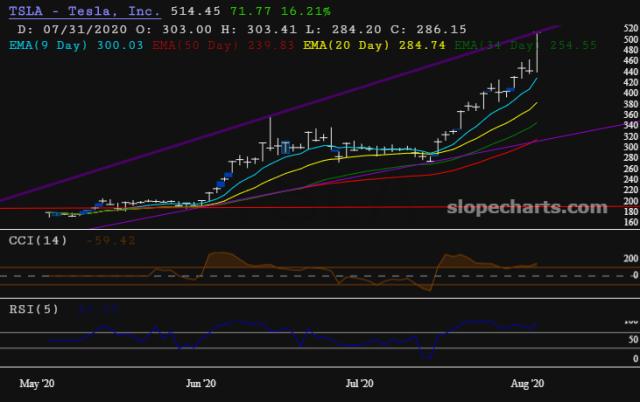Click the Aug '20 date axis label
The height and width of the screenshot is (402, 640).
tap(527, 384)
